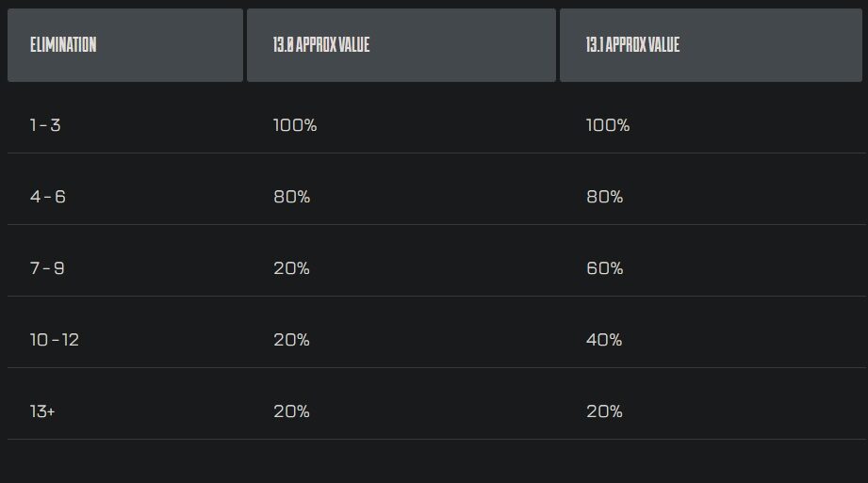868x483 pixels.
Task: Click the 100% value under 13.0 column
Action: click(295, 125)
